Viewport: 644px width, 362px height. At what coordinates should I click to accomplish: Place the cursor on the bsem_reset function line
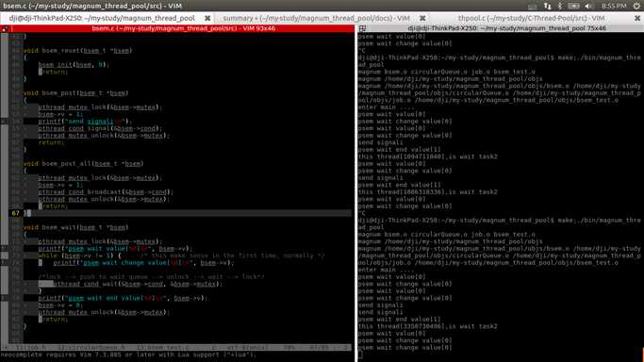pyautogui.click(x=77, y=51)
